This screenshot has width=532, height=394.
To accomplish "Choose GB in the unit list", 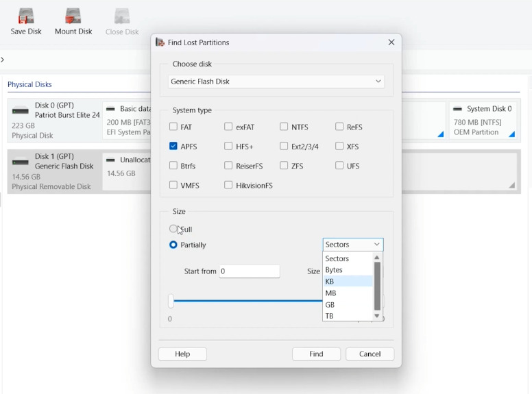I will coord(348,304).
